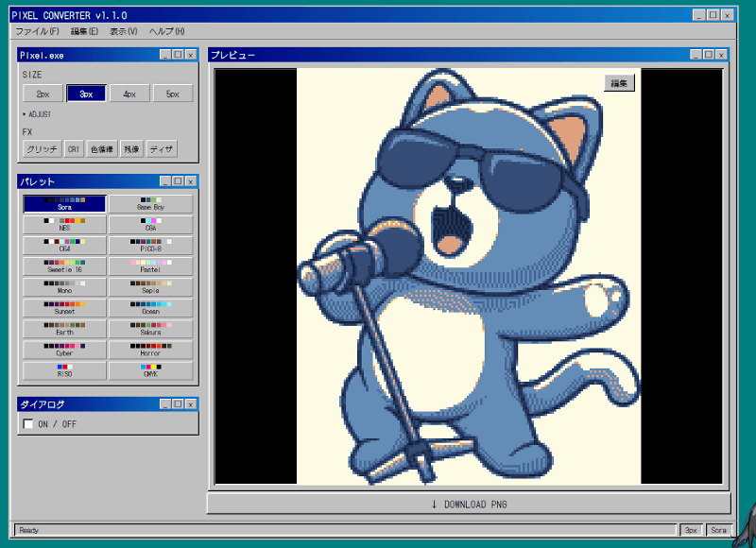Minimize the パレット panel
Viewport: 756px width, 548px height.
click(x=165, y=181)
